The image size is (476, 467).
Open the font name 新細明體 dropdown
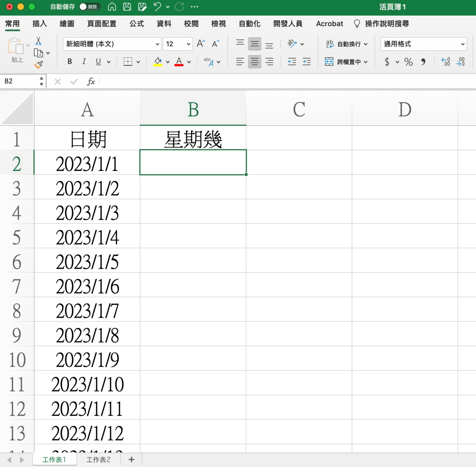[x=112, y=44]
